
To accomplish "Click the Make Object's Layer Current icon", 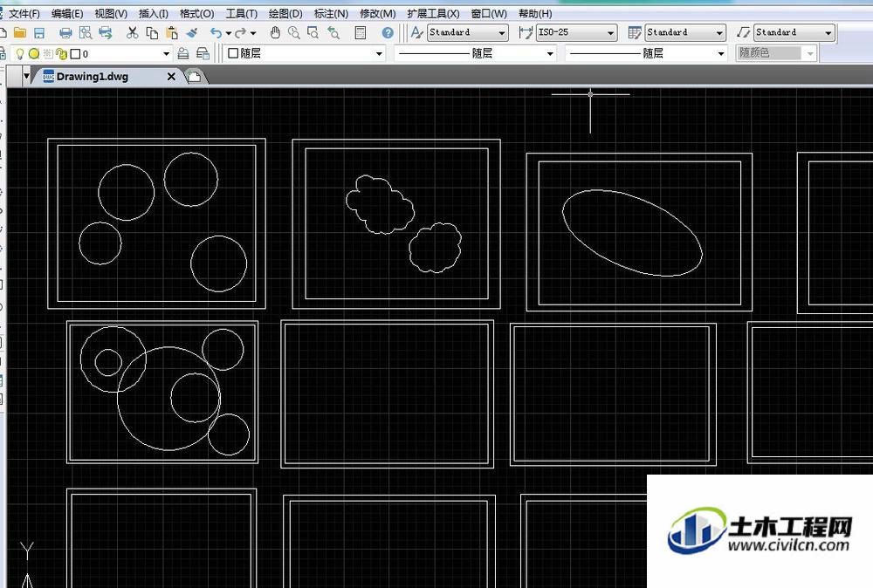I will point(183,53).
